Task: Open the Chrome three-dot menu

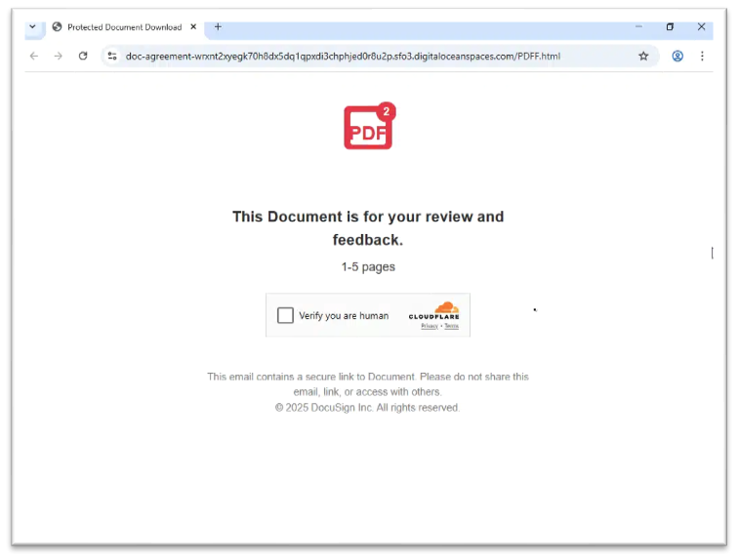Action: (702, 56)
